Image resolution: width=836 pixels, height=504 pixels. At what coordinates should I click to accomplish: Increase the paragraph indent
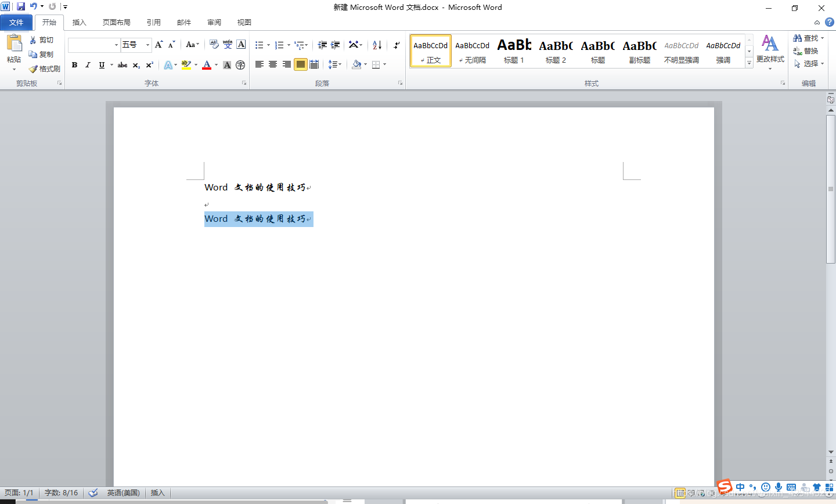(336, 45)
